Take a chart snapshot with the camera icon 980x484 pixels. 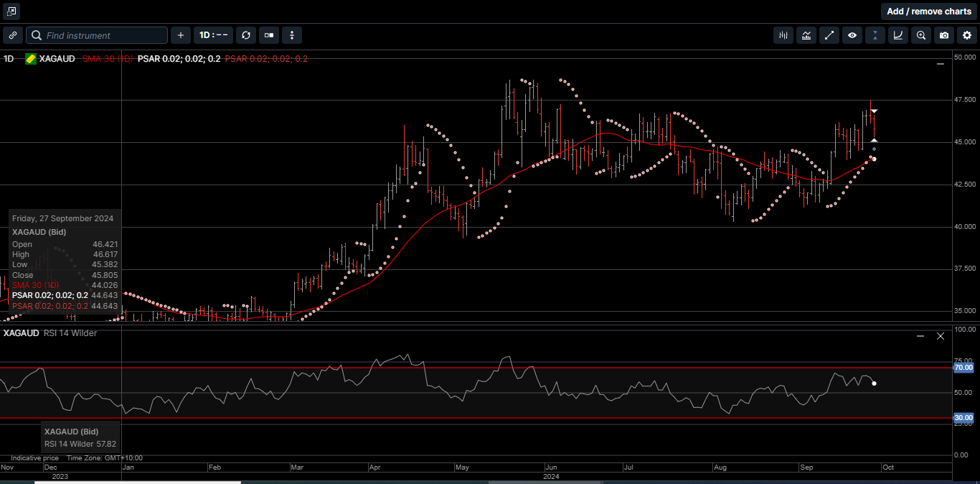tap(944, 35)
